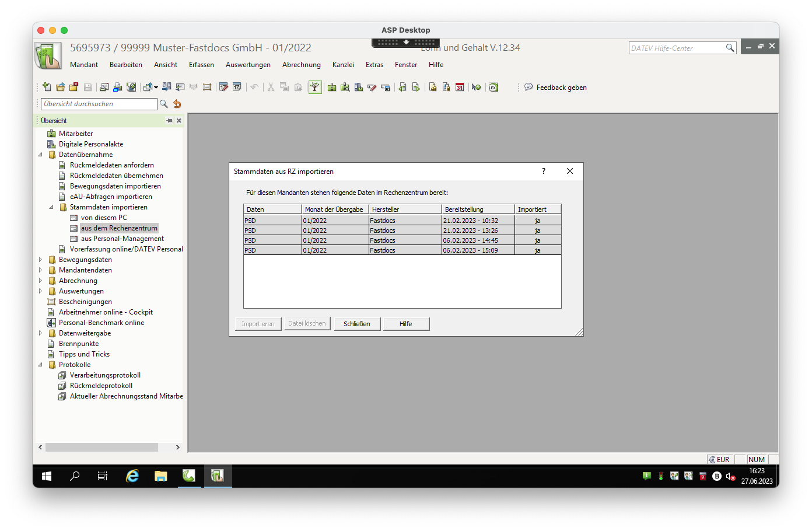The width and height of the screenshot is (812, 531).
Task: Open the export dropdown arrow in toolbar
Action: tap(156, 88)
